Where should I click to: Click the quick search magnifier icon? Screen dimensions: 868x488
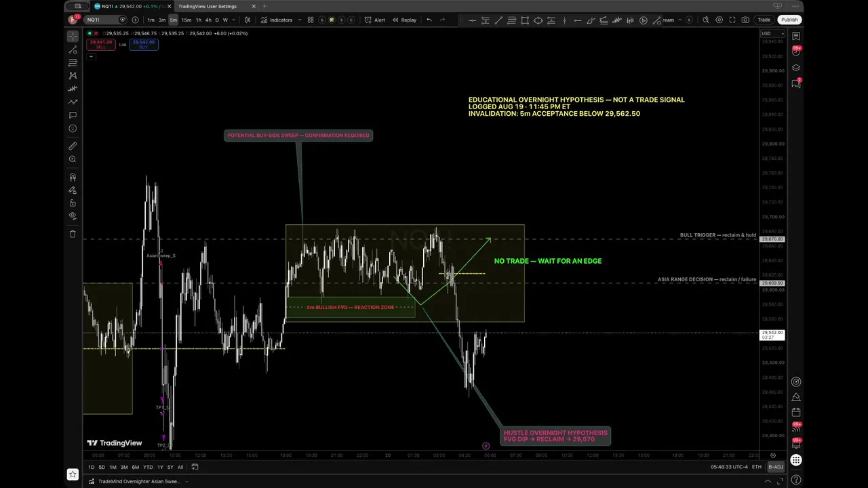tap(706, 20)
